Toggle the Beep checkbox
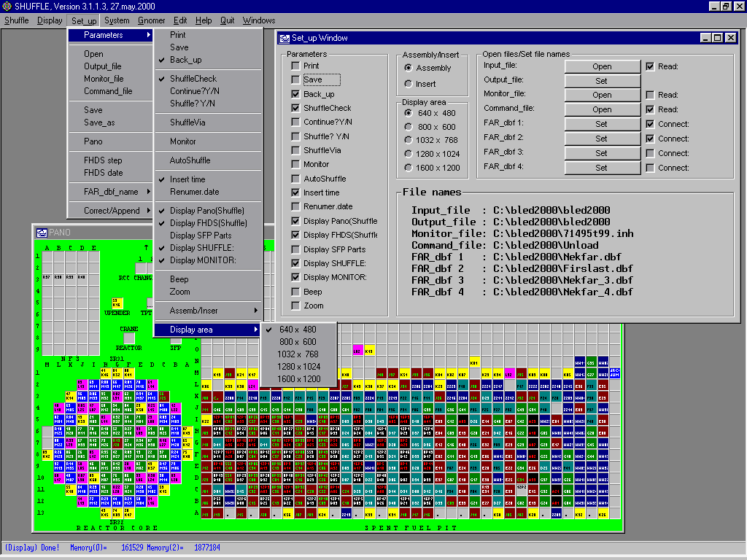 (295, 292)
